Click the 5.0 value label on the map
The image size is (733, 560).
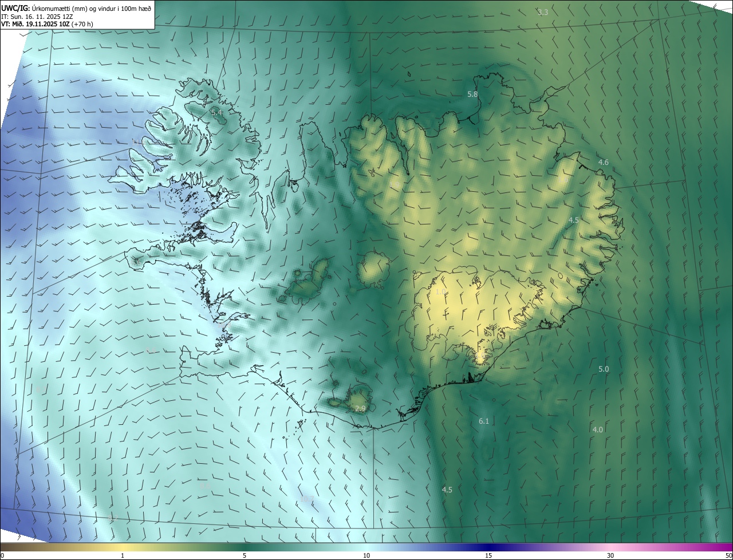604,369
